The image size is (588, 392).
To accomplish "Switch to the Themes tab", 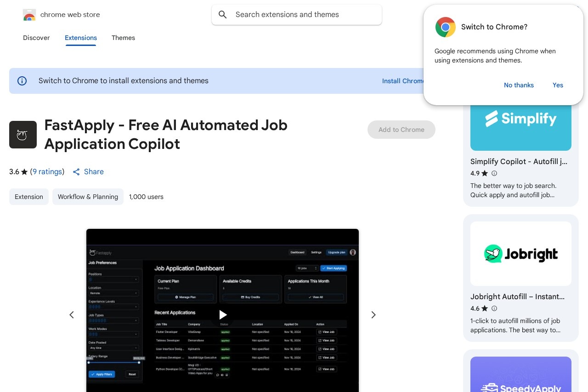I will 123,38.
